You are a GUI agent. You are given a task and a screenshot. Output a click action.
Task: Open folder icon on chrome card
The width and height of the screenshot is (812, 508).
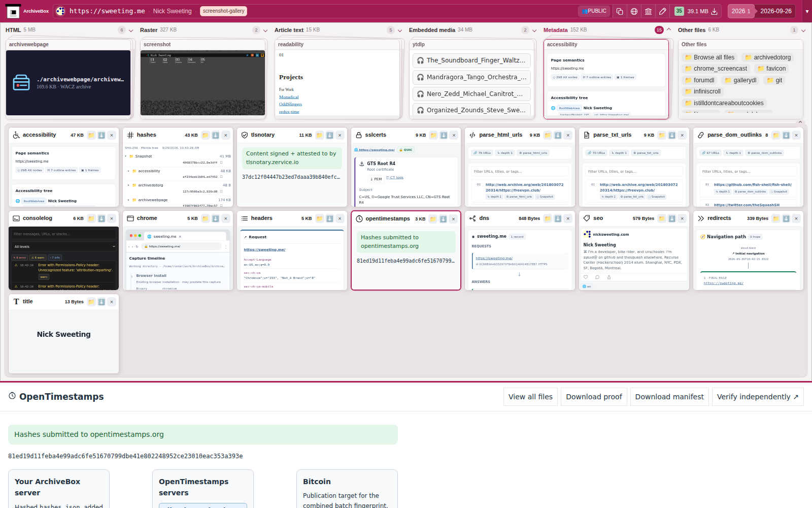pyautogui.click(x=206, y=218)
